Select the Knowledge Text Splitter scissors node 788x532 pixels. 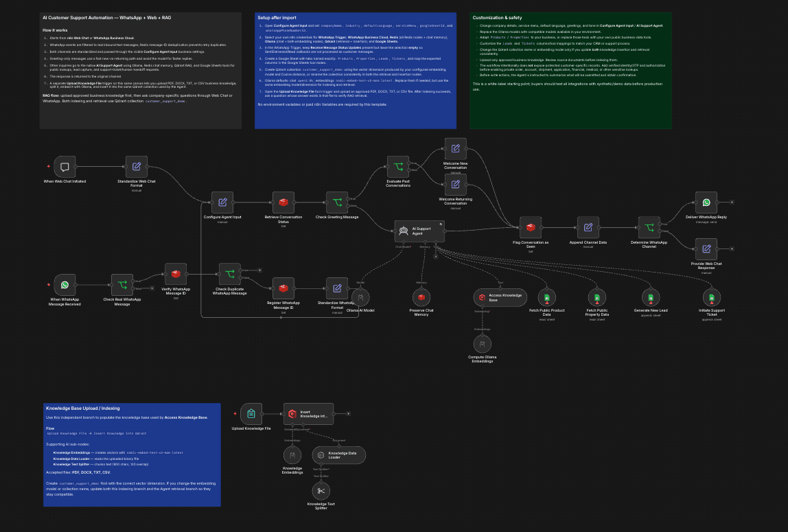click(x=321, y=491)
